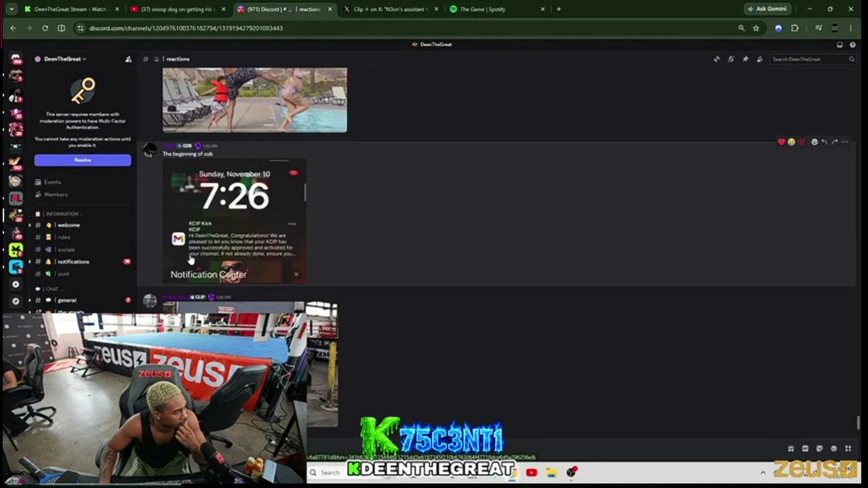Screen dimensions: 868x488
Task: Show pinned messages in reactions channel
Action: [x=745, y=59]
